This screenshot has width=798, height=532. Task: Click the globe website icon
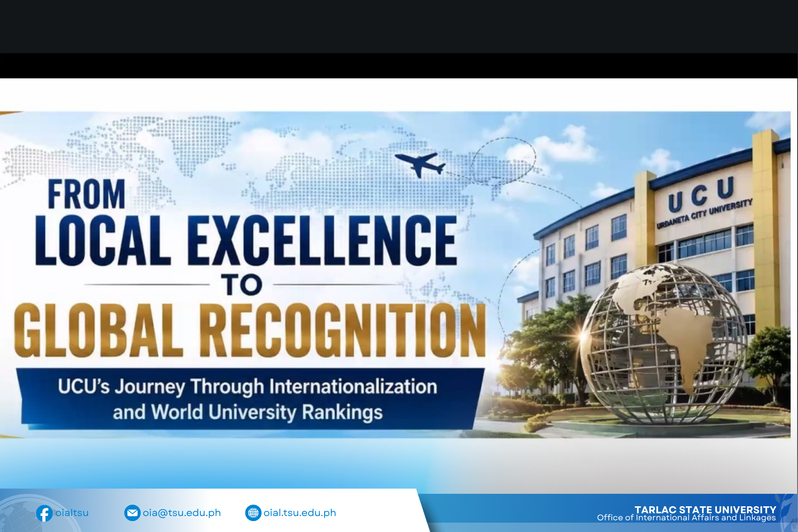pyautogui.click(x=253, y=513)
